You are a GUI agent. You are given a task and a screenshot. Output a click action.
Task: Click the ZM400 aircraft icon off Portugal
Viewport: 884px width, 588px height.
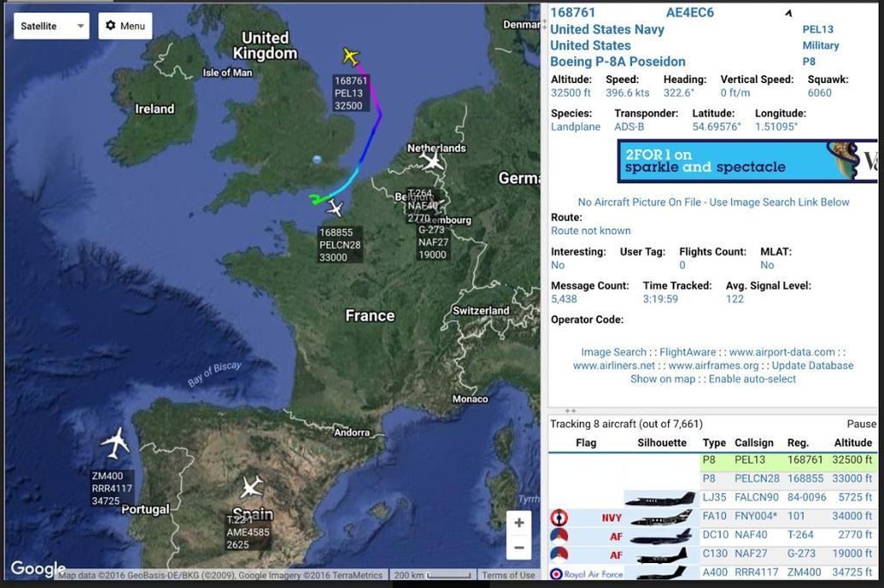click(x=115, y=443)
